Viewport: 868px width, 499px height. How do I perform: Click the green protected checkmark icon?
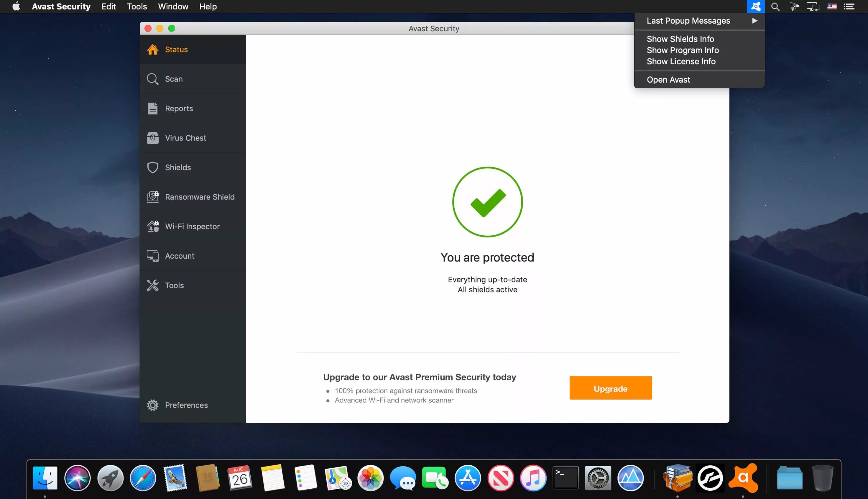click(x=487, y=201)
